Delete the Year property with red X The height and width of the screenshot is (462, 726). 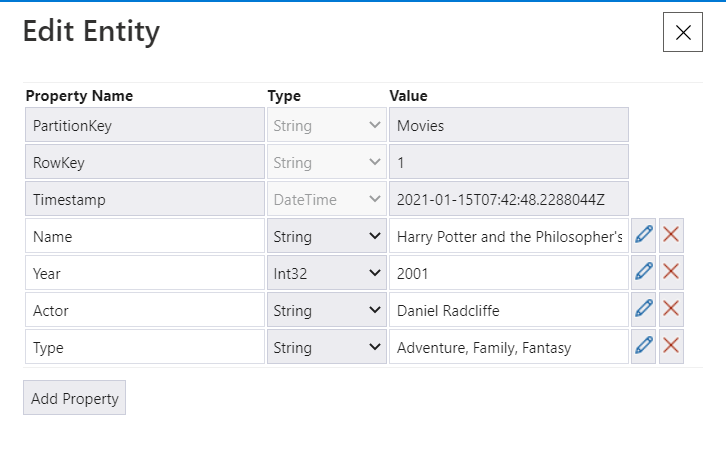tap(672, 273)
